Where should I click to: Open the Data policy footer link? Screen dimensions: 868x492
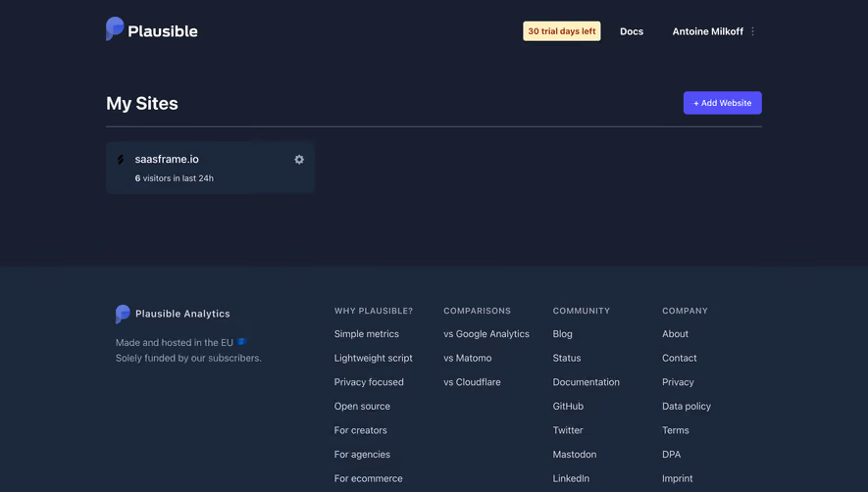[686, 406]
